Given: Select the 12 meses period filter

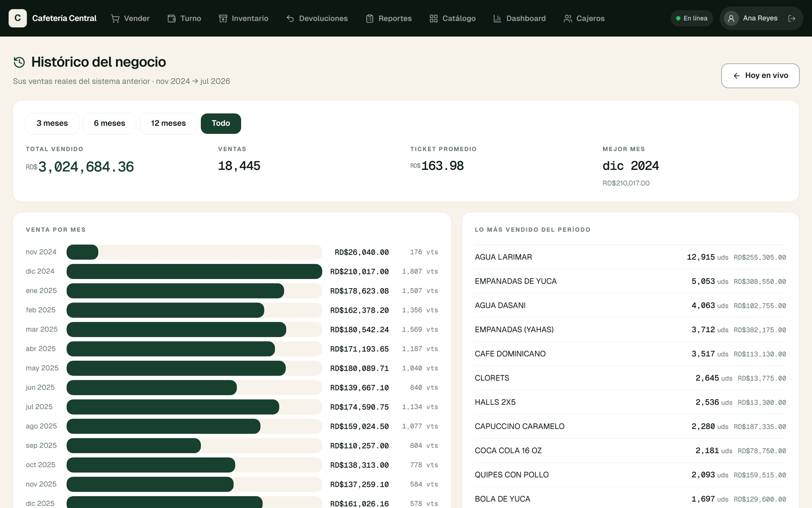Looking at the screenshot, I should 169,123.
